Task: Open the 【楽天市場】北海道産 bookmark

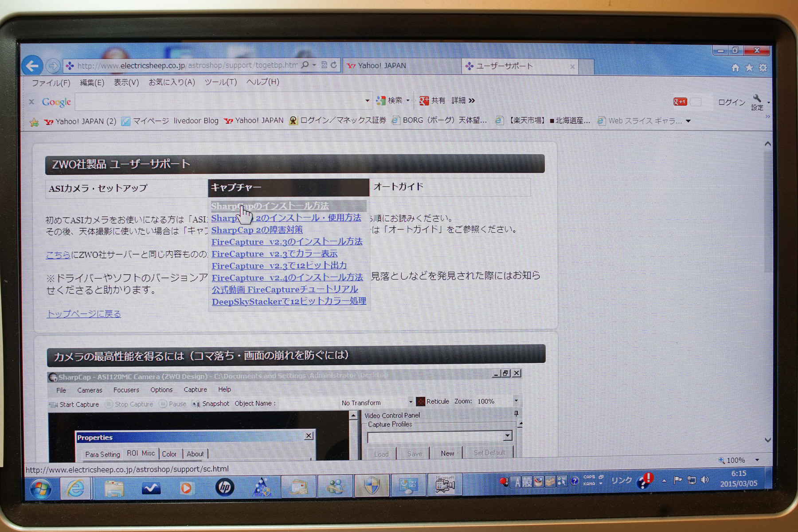Action: 543,121
